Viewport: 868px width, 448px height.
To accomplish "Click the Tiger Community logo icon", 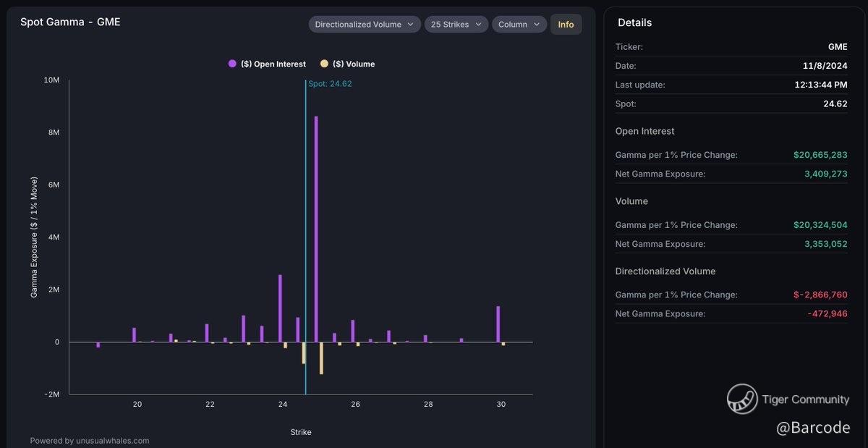I will (x=741, y=399).
